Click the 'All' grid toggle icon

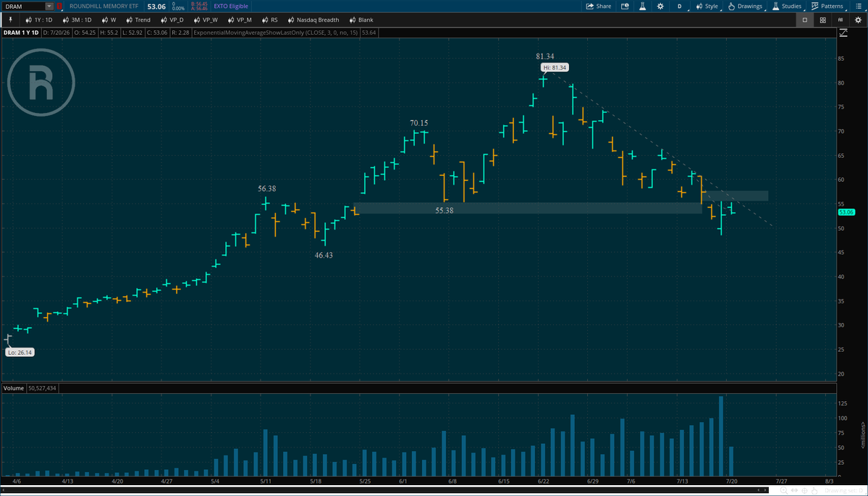pyautogui.click(x=840, y=20)
